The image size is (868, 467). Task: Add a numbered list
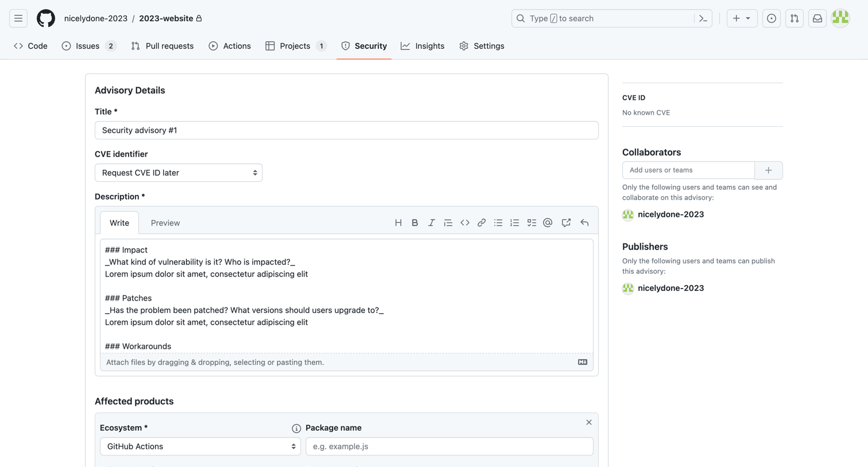click(515, 223)
